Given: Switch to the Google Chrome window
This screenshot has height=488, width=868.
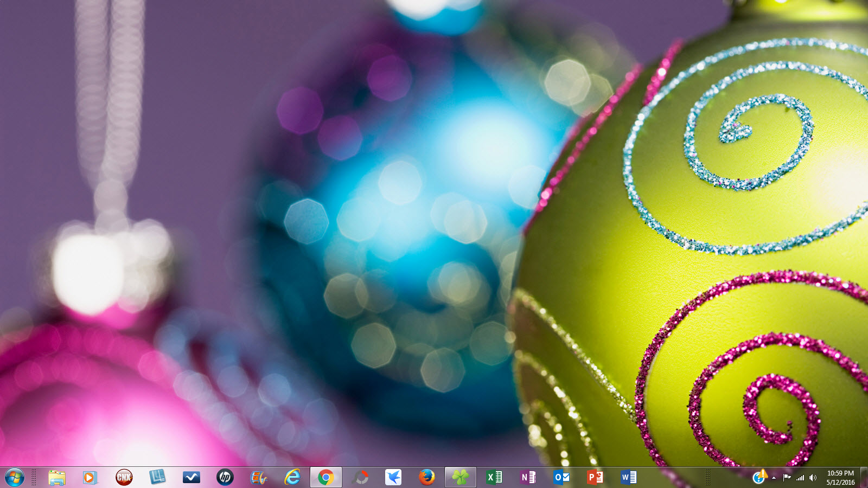Looking at the screenshot, I should 326,478.
